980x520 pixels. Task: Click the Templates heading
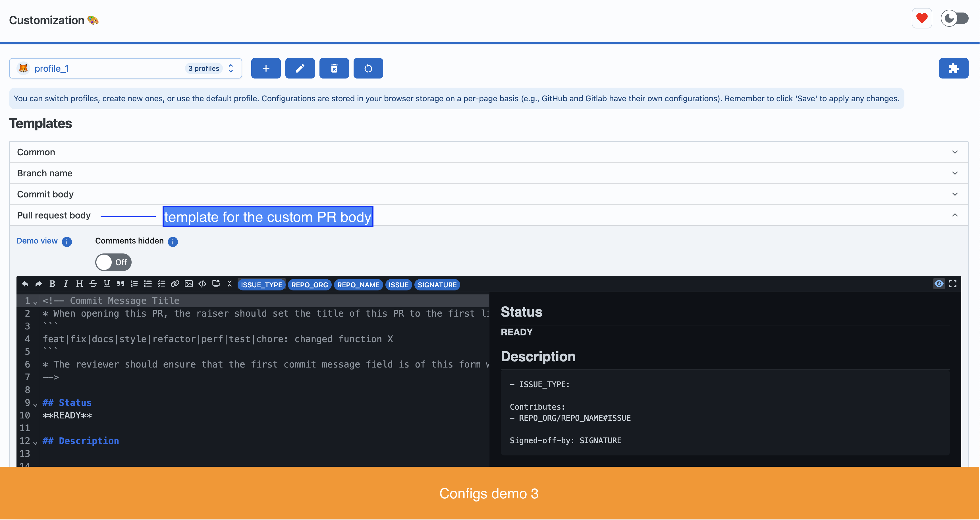click(x=40, y=124)
